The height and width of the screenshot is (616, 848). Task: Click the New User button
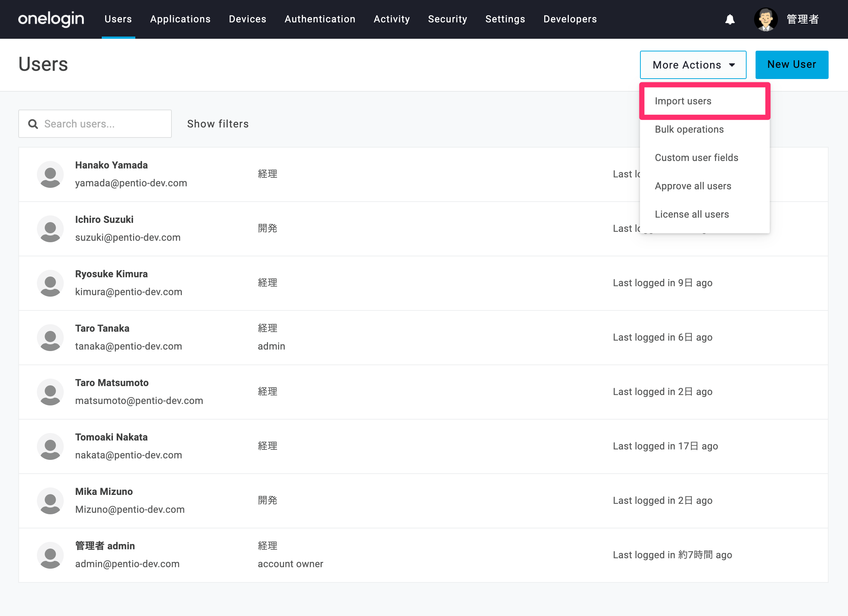[x=792, y=65]
